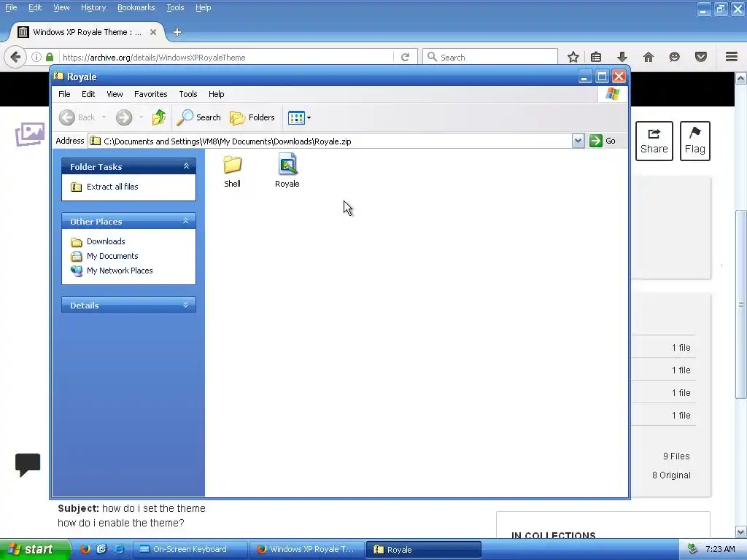Viewport: 747px width, 560px height.
Task: Open Explorer File menu
Action: (64, 94)
